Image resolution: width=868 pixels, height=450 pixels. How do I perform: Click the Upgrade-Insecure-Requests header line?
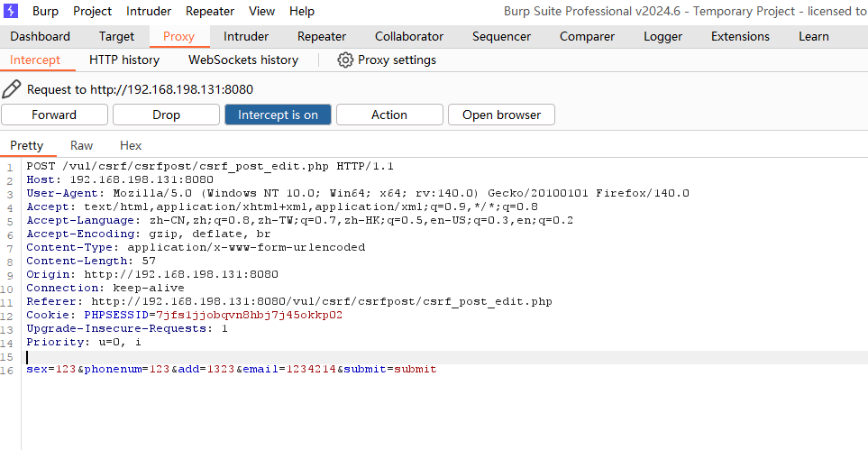127,328
